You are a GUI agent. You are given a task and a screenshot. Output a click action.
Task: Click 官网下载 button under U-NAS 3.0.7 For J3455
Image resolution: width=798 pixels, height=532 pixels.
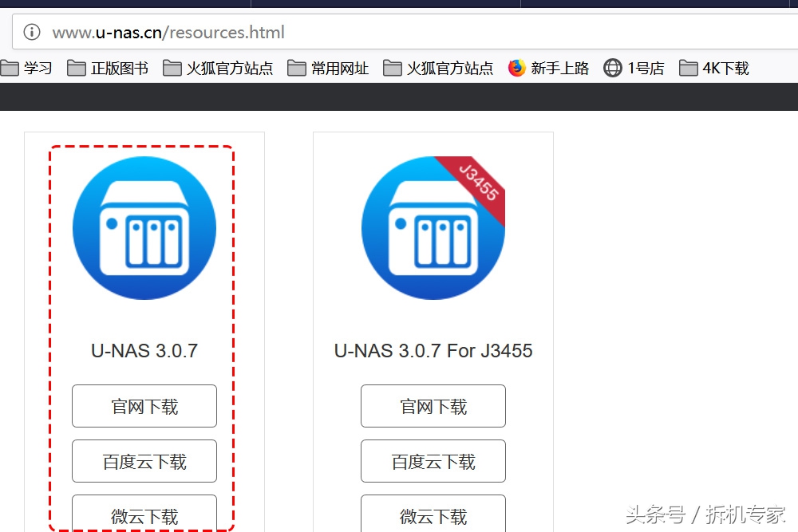point(433,406)
